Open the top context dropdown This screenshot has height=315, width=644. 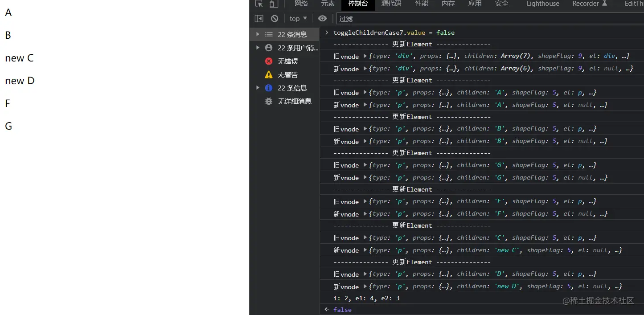pos(298,18)
